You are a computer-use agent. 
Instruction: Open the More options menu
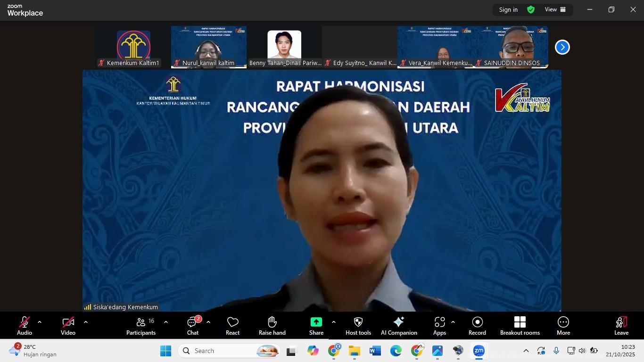click(563, 326)
